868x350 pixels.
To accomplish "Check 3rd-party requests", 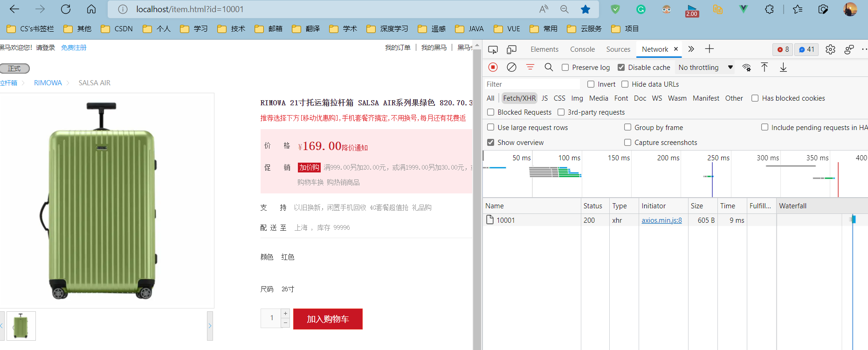I will pyautogui.click(x=561, y=112).
